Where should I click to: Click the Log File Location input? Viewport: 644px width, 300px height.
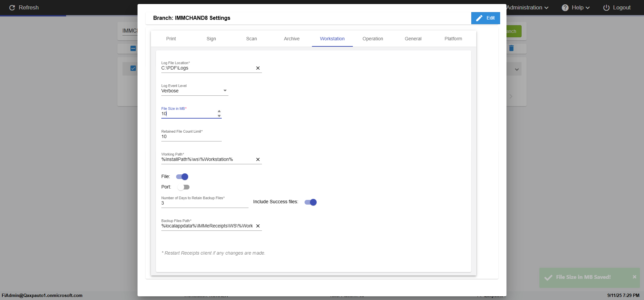click(x=208, y=68)
